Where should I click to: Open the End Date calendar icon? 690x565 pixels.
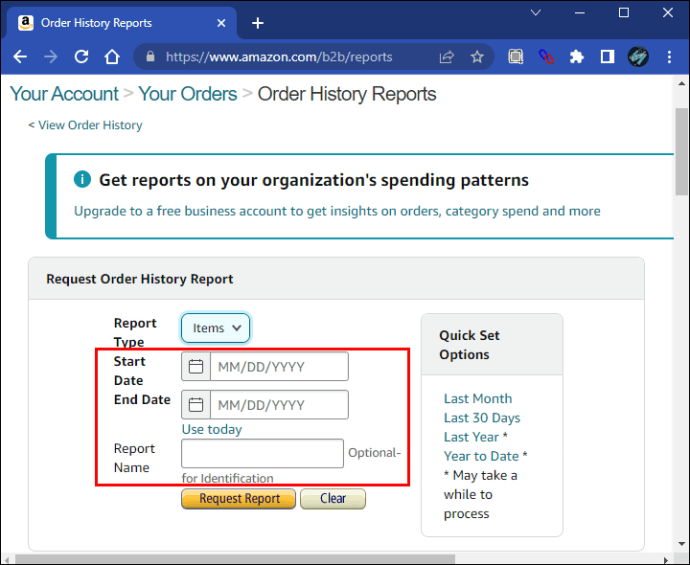(196, 404)
